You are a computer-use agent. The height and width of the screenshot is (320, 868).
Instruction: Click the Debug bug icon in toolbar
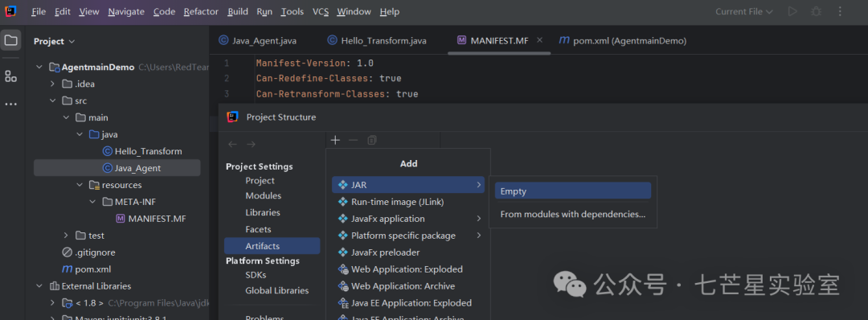pos(816,11)
